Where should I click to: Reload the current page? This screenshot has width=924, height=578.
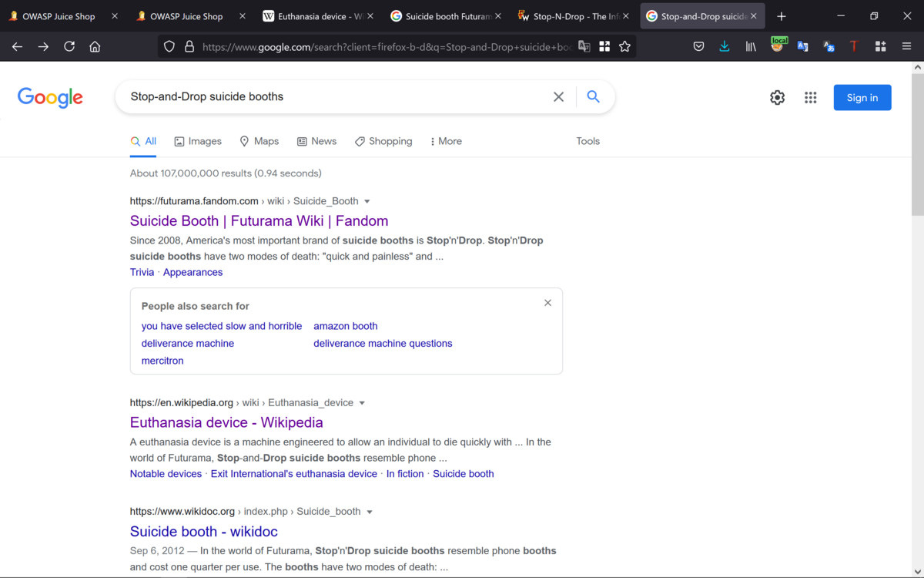point(69,46)
